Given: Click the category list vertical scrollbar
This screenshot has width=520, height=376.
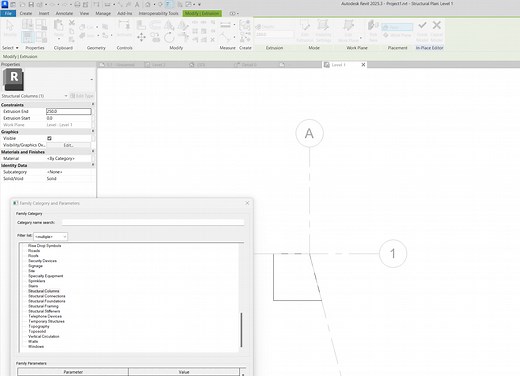Looking at the screenshot, I should pos(241,330).
